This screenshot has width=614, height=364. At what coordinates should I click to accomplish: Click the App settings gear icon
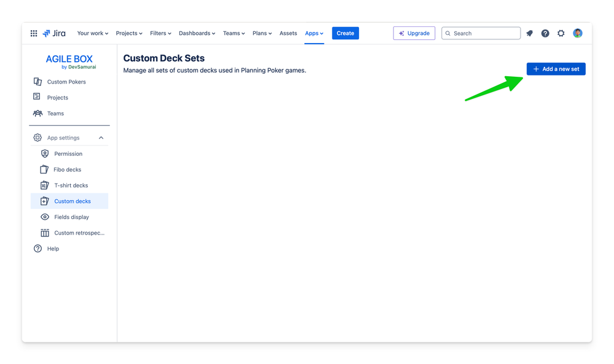[37, 137]
